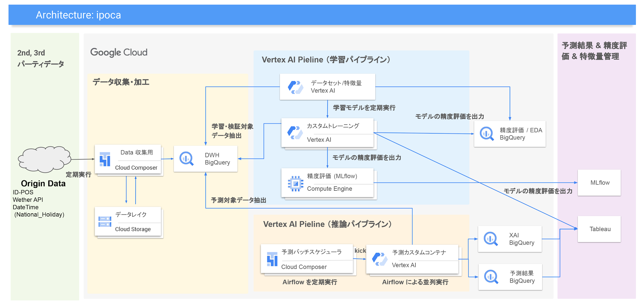Click the 'データ収集・加工' section heading
The image size is (644, 307).
121,82
